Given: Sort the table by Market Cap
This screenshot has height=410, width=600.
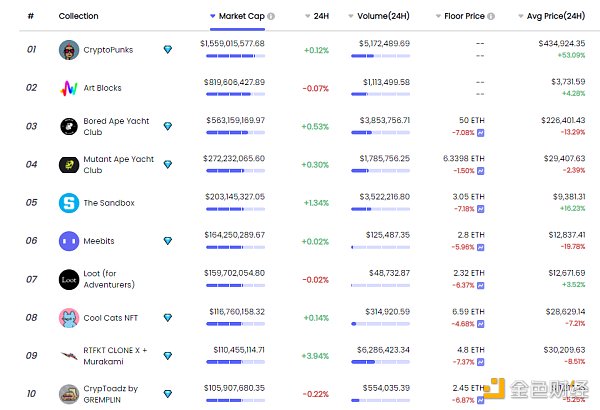Looking at the screenshot, I should (241, 17).
